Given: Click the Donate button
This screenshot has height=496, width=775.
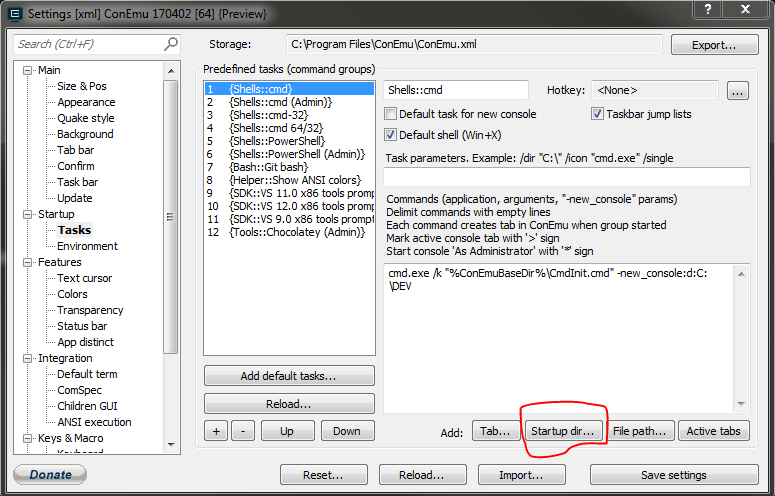Looking at the screenshot, I should (50, 474).
